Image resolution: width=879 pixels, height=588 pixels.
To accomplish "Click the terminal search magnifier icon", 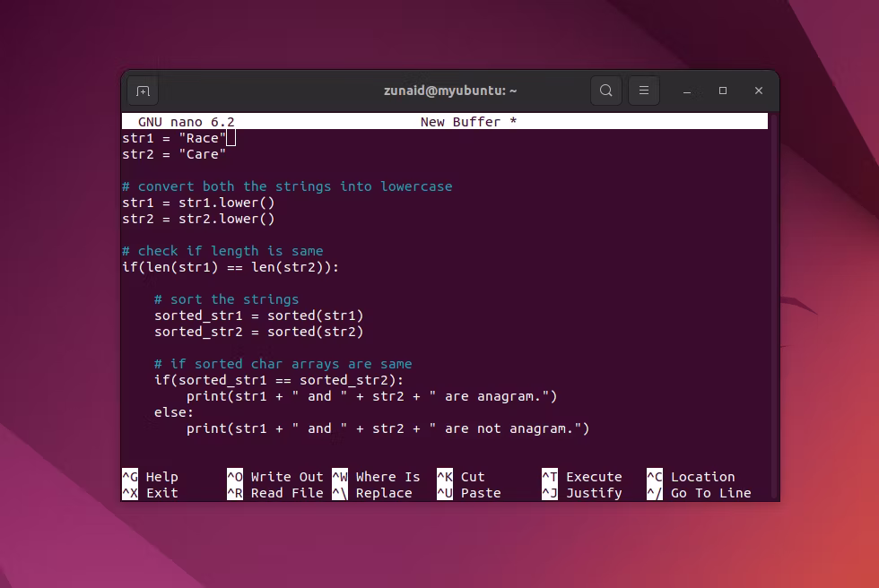I will point(606,91).
